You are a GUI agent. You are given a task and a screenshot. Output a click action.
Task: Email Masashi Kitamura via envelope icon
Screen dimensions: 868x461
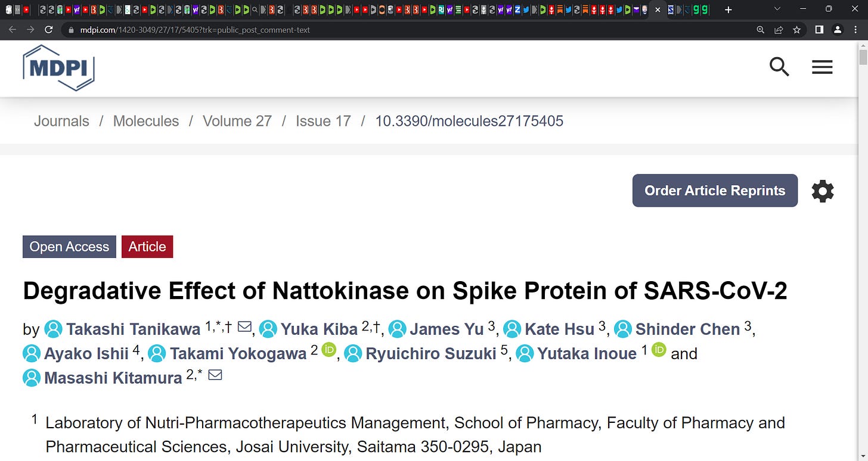pyautogui.click(x=215, y=375)
